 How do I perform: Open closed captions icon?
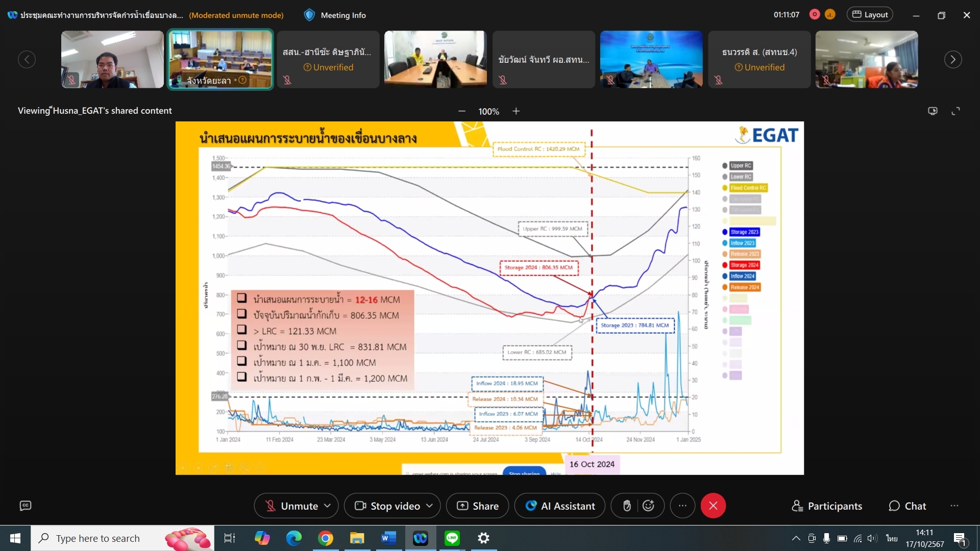(26, 506)
